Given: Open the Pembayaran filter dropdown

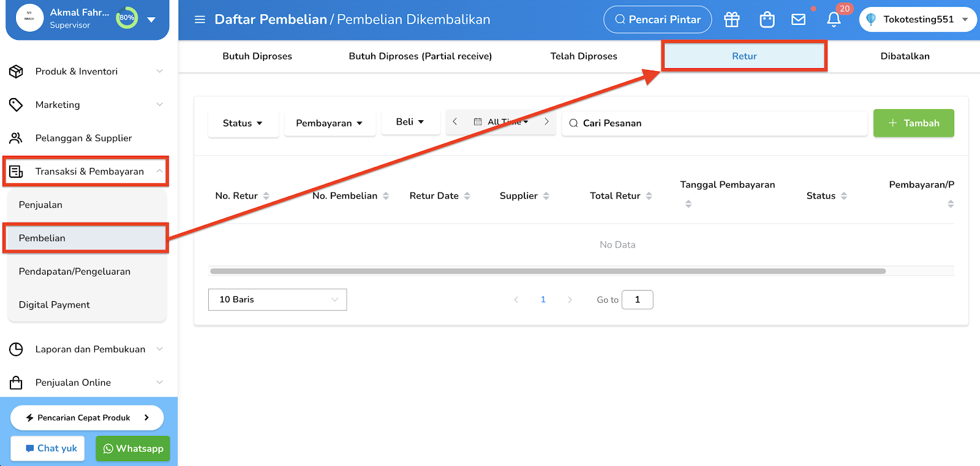Looking at the screenshot, I should (330, 124).
